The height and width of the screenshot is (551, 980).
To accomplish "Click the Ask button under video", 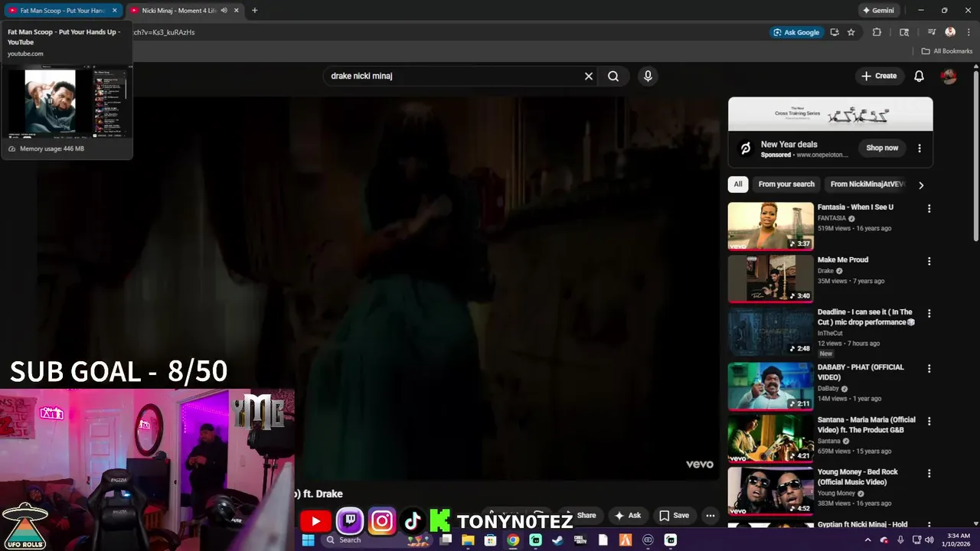I will point(628,515).
